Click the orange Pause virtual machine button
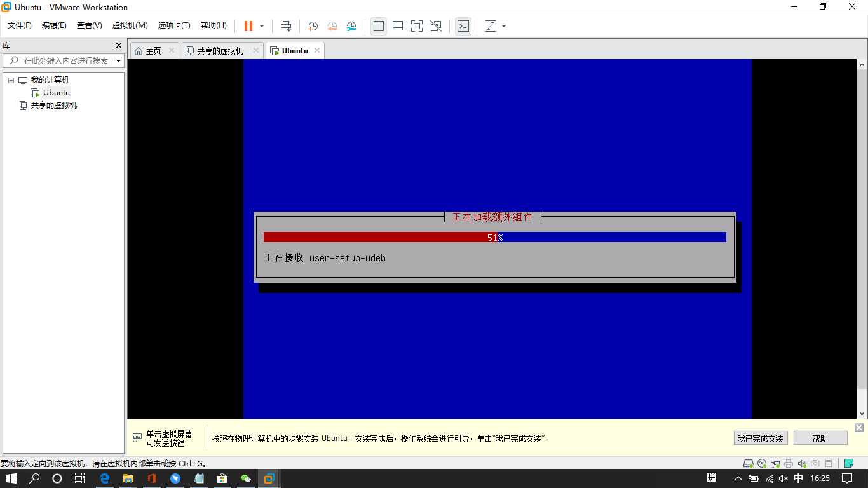 [x=248, y=26]
